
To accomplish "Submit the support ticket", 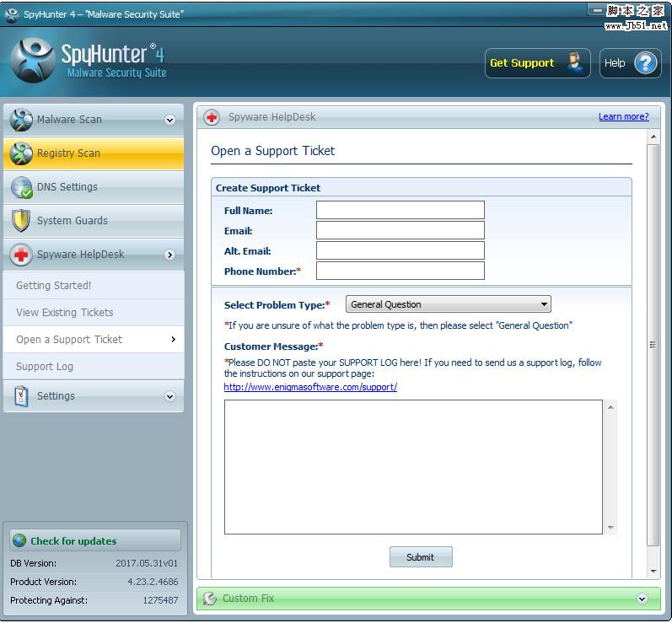I will [x=421, y=557].
